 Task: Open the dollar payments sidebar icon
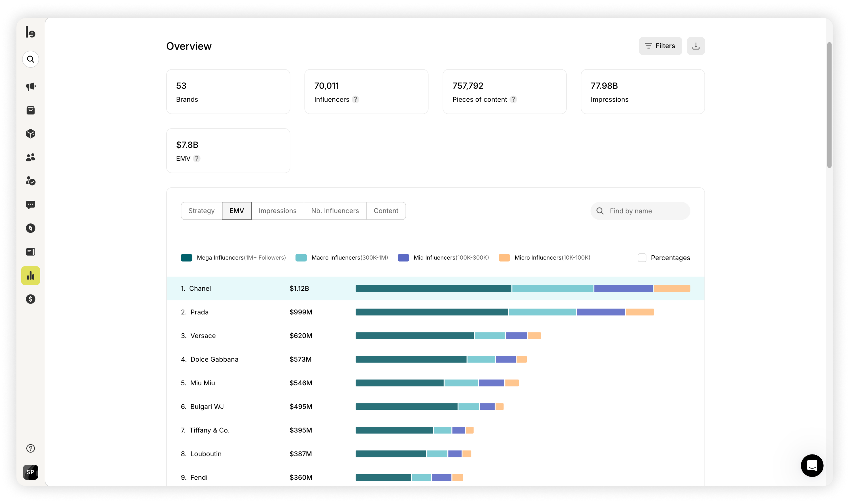coord(31,299)
